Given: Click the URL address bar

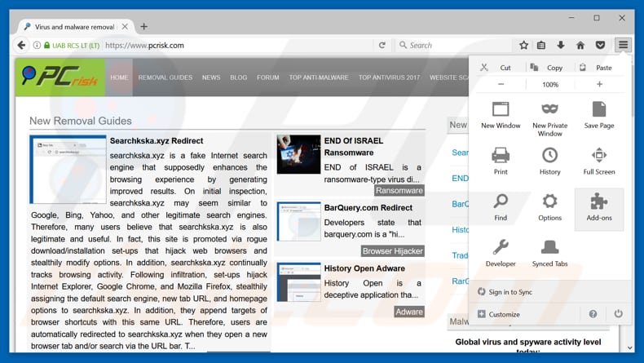Looking at the screenshot, I should [x=238, y=45].
